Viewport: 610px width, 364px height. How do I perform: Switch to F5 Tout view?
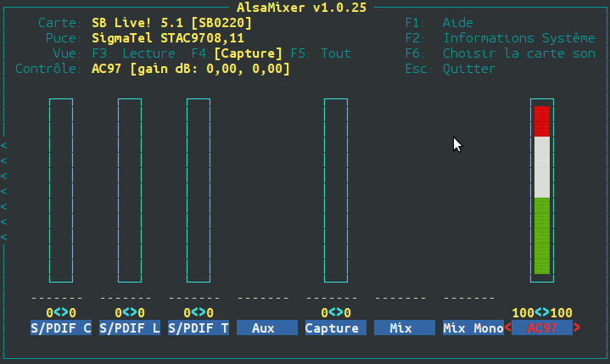click(x=321, y=53)
